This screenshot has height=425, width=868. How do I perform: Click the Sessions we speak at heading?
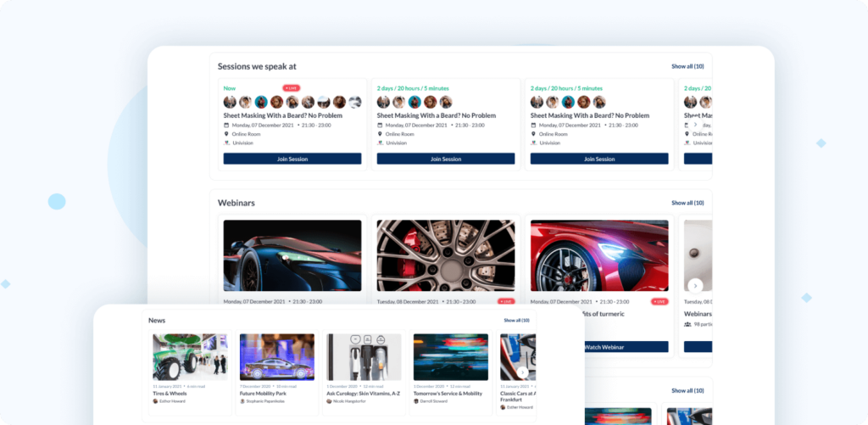257,66
